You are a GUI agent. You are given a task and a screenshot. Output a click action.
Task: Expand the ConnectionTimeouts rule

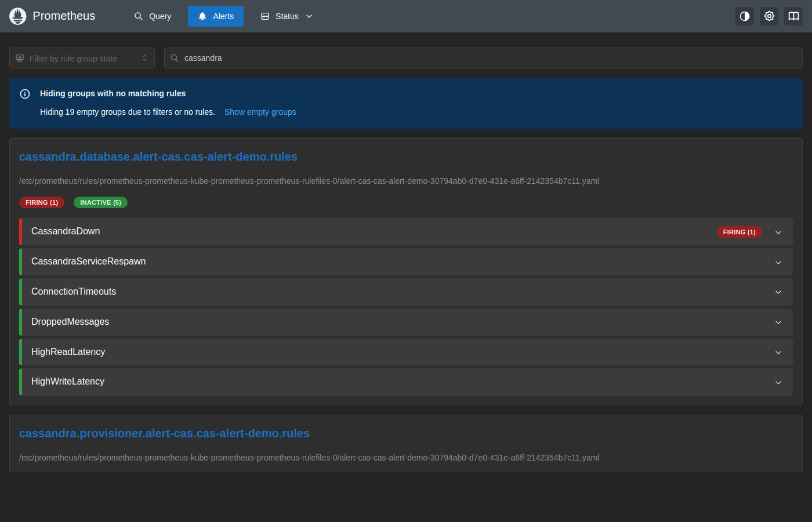coord(406,292)
